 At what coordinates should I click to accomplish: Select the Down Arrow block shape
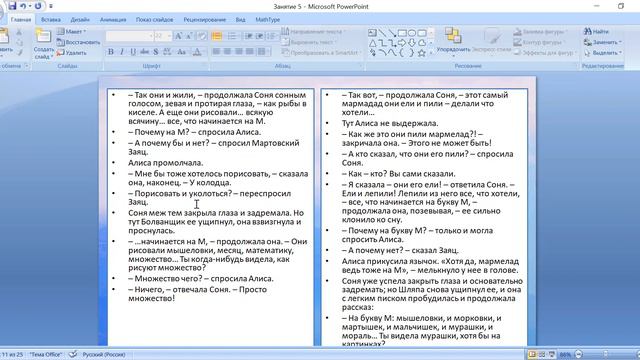pyautogui.click(x=412, y=43)
